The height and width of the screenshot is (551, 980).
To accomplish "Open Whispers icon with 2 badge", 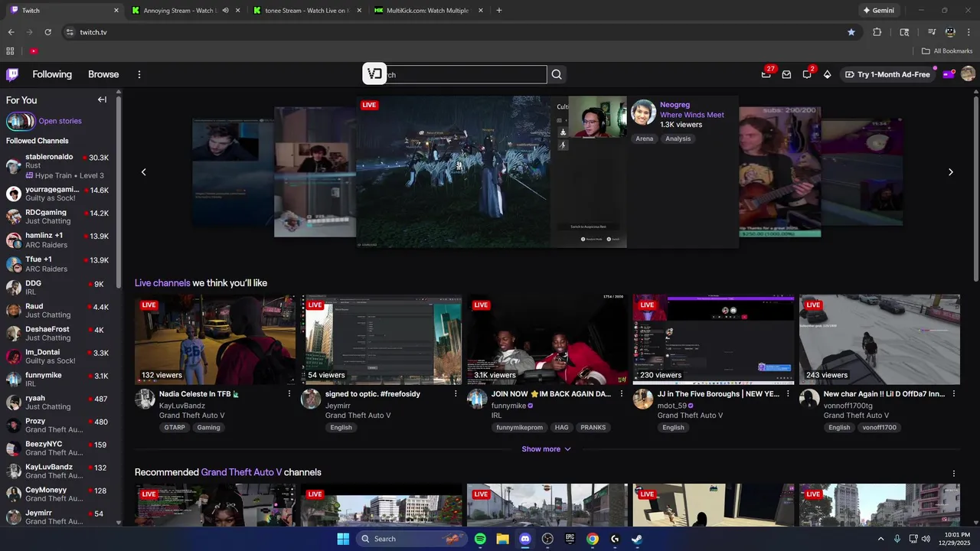I will click(x=808, y=73).
